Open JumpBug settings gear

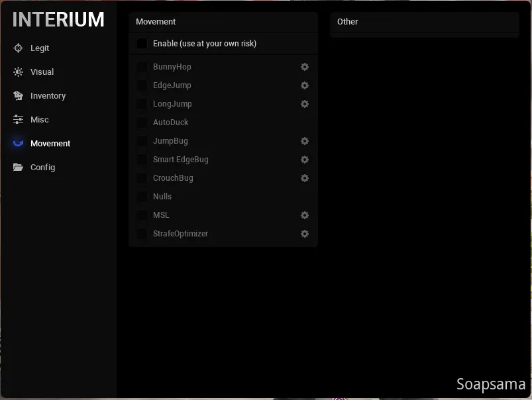click(x=305, y=141)
